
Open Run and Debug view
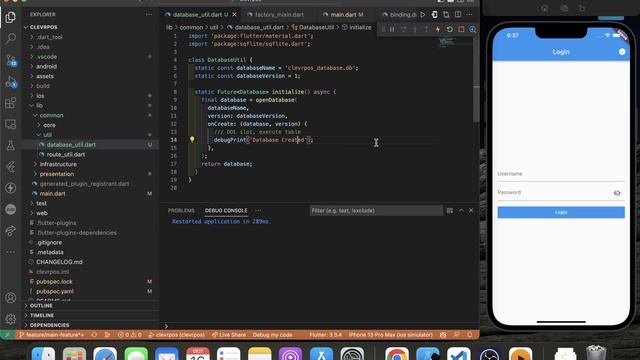pos(11,82)
